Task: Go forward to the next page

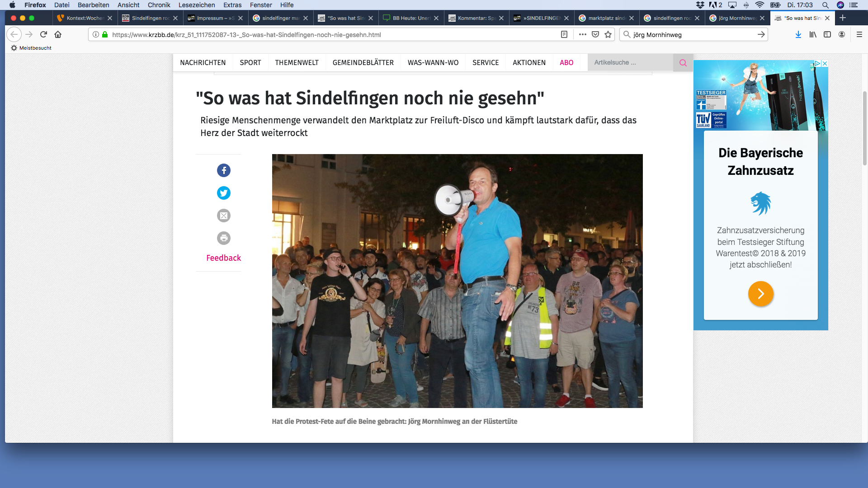Action: [x=29, y=34]
